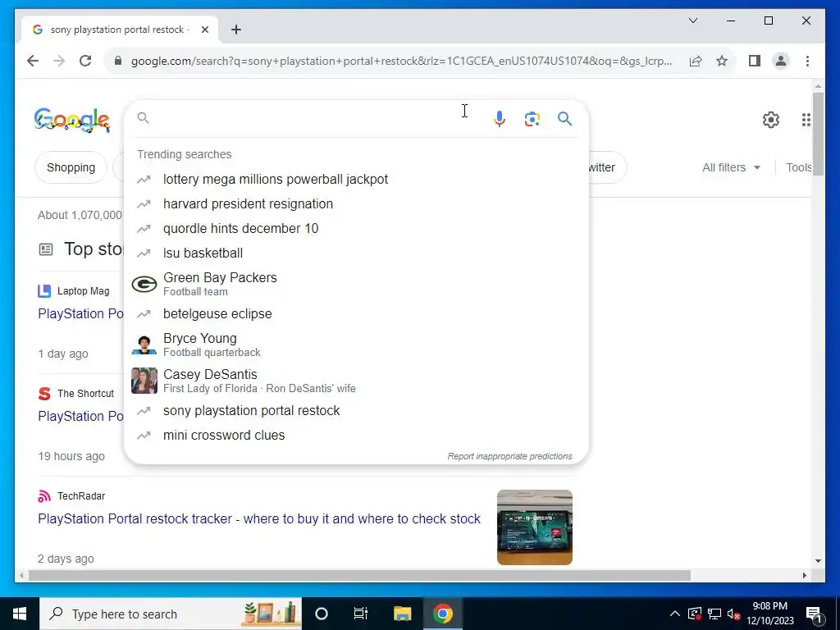This screenshot has width=840, height=630.
Task: Open the Windows Start menu
Action: click(20, 614)
